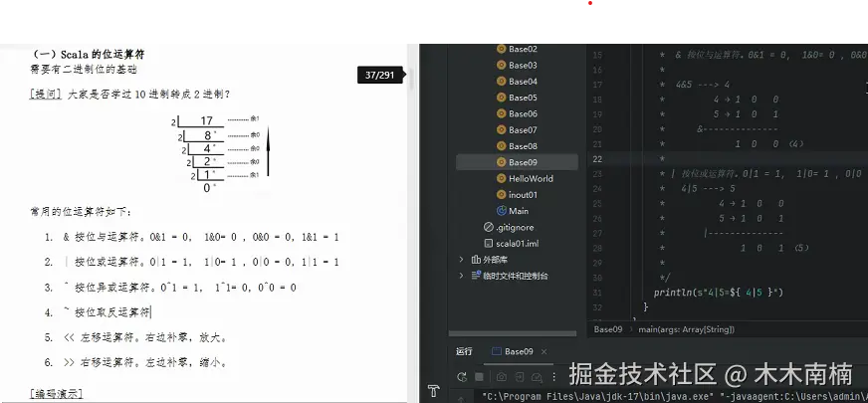The image size is (868, 403).
Task: Click the Base09 breadcrumb in the editor
Action: 608,329
